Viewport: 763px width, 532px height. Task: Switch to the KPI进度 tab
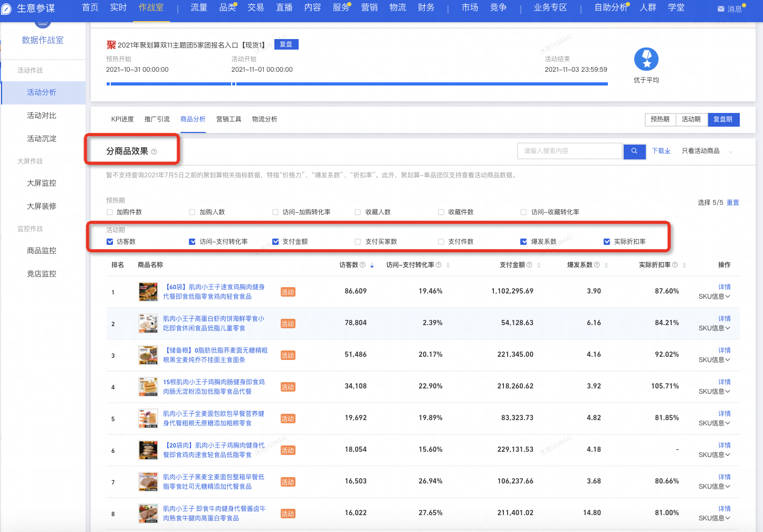(x=122, y=119)
